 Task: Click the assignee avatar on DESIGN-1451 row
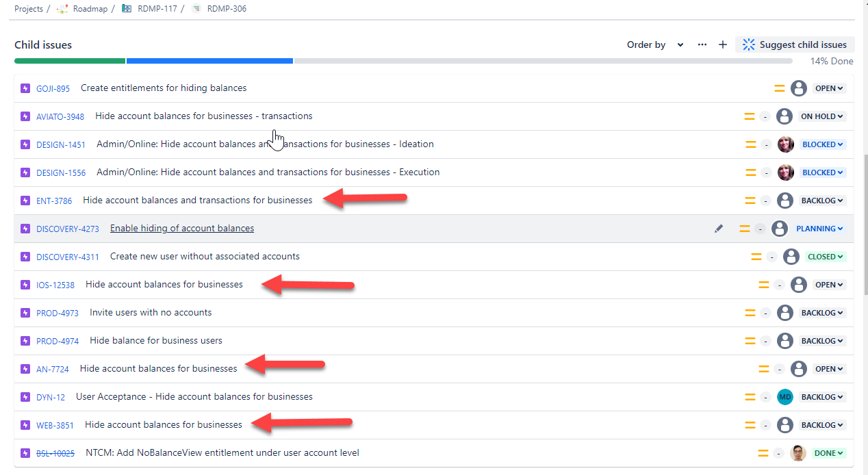click(x=785, y=144)
